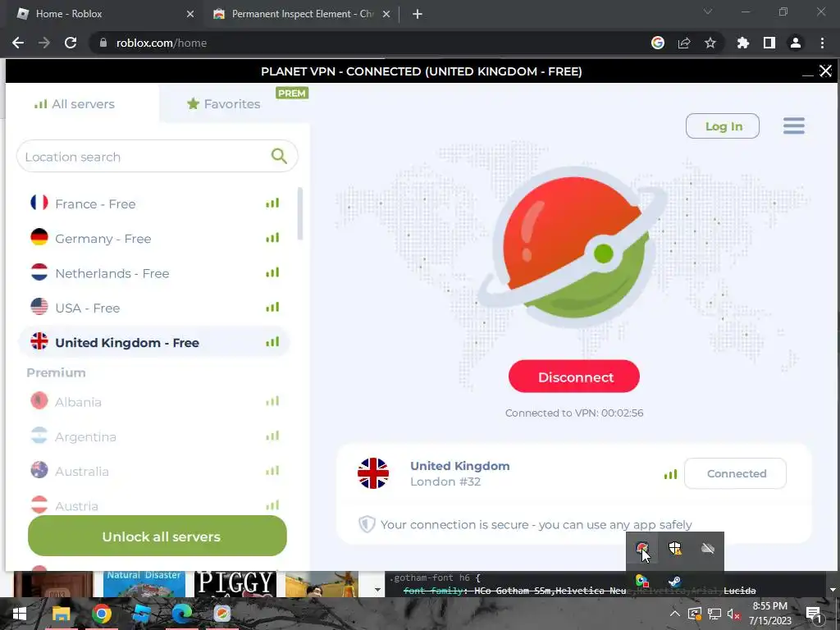The image size is (840, 630).
Task: Go back in Chrome
Action: (x=18, y=43)
